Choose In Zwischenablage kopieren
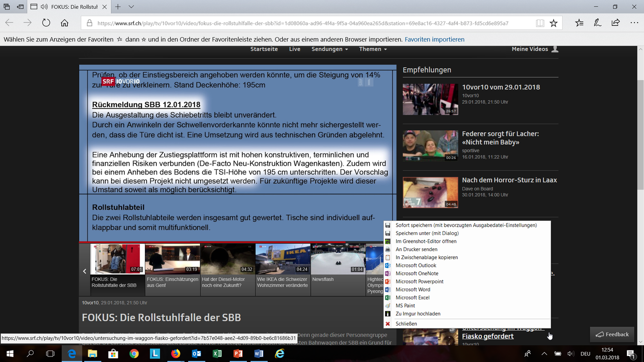 (x=467, y=258)
